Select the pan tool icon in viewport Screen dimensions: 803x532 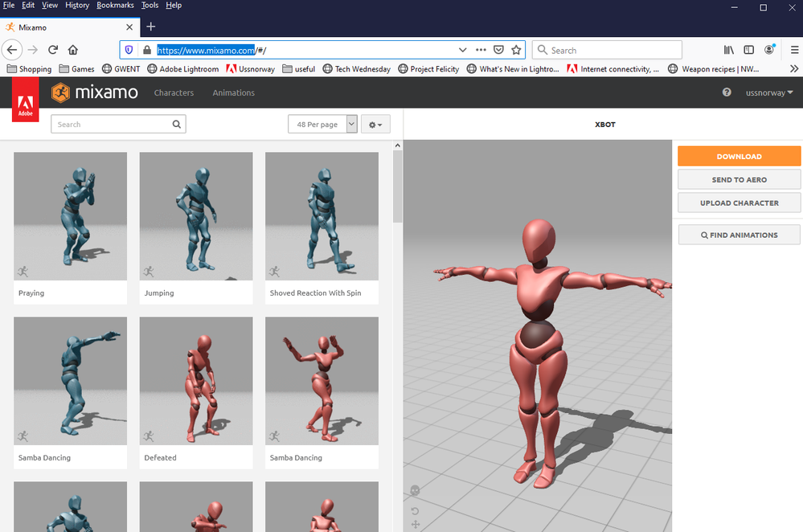coord(415,525)
